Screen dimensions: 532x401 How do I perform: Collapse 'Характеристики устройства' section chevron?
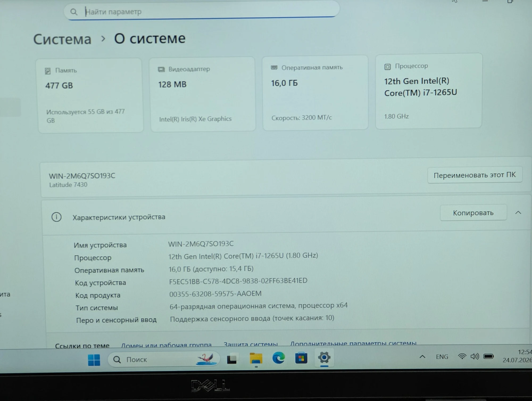(518, 212)
